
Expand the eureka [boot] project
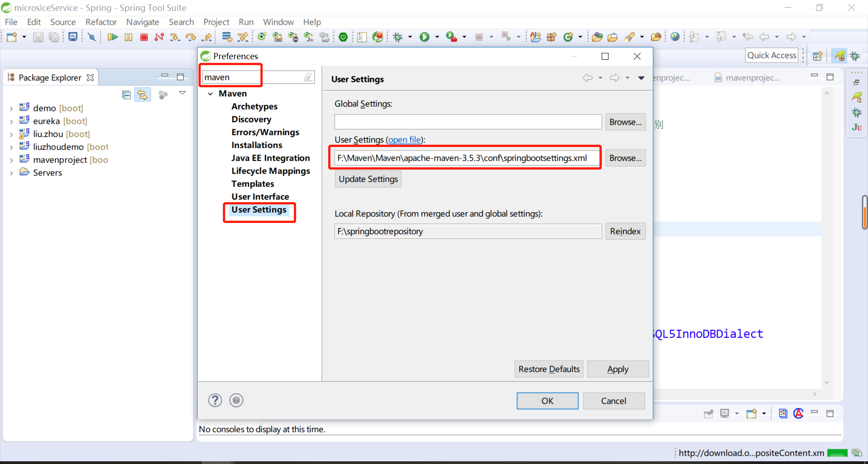tap(11, 121)
